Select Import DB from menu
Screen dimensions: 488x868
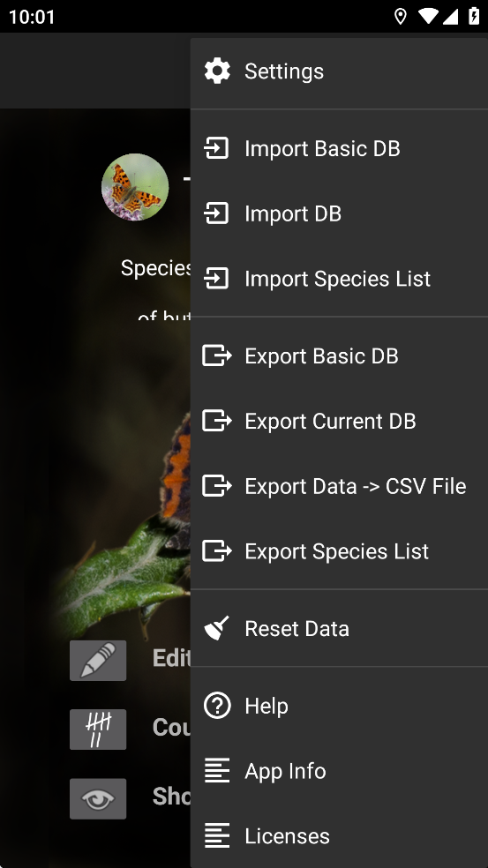pyautogui.click(x=339, y=213)
